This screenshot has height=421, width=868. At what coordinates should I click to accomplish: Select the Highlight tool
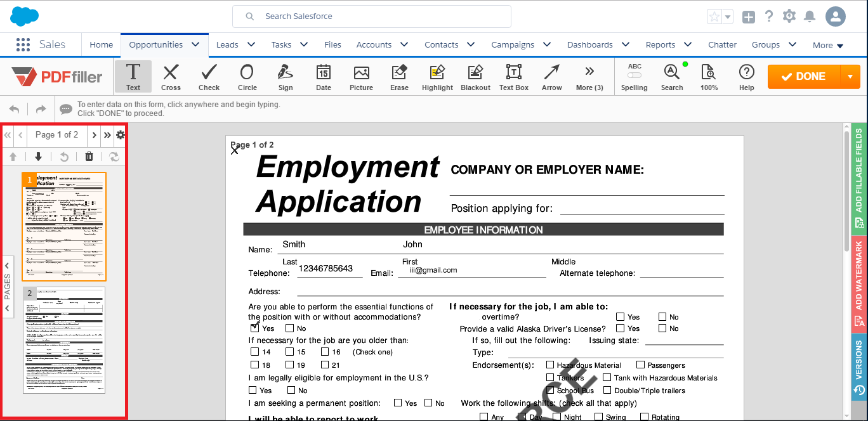(438, 77)
